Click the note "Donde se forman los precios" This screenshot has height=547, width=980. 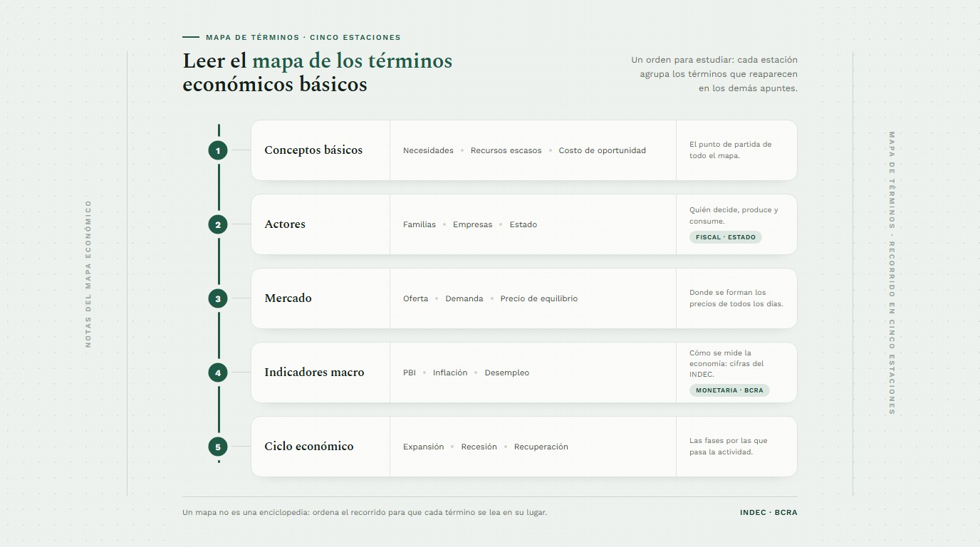point(736,298)
